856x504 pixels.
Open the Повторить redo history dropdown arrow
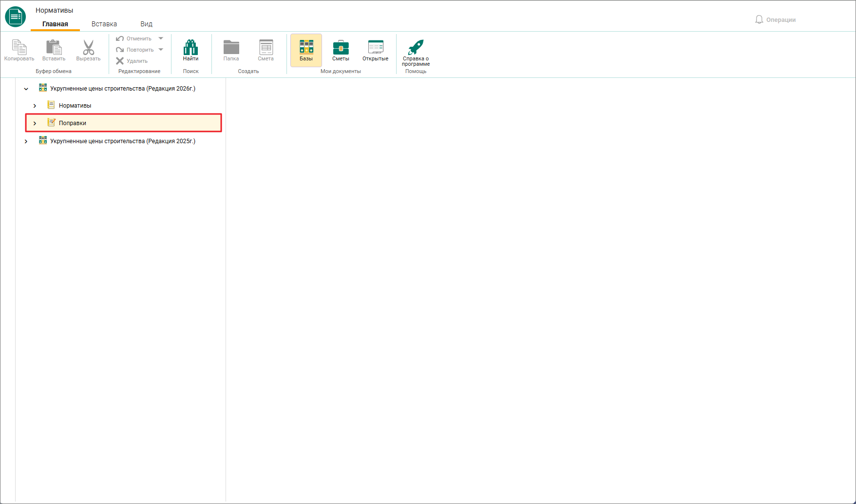pyautogui.click(x=161, y=50)
